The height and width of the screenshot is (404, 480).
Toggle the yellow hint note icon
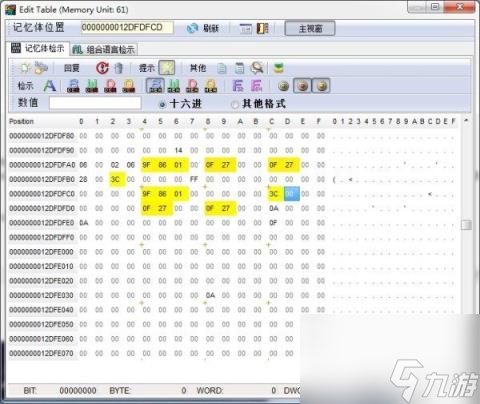[166, 68]
